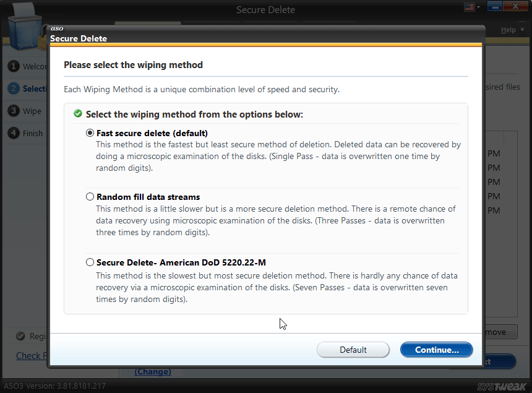Select the Secure Delete American DoD method

pyautogui.click(x=90, y=262)
